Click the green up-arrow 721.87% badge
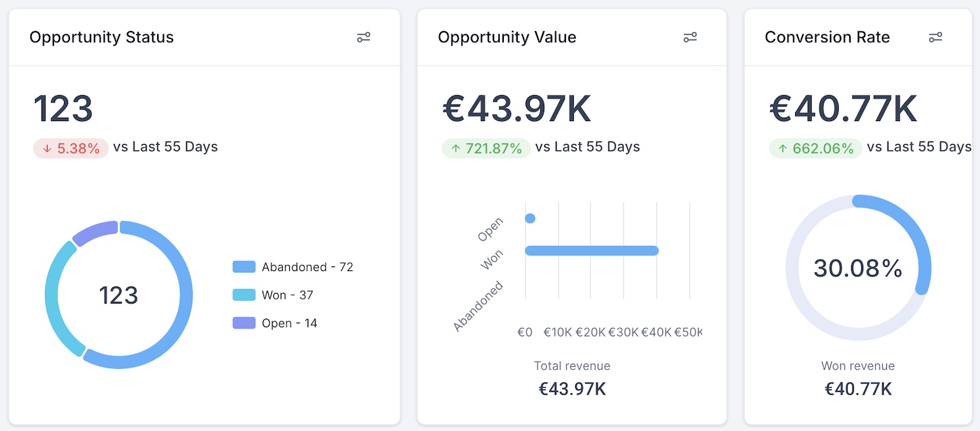Screen dimensions: 980x431 coord(486,148)
